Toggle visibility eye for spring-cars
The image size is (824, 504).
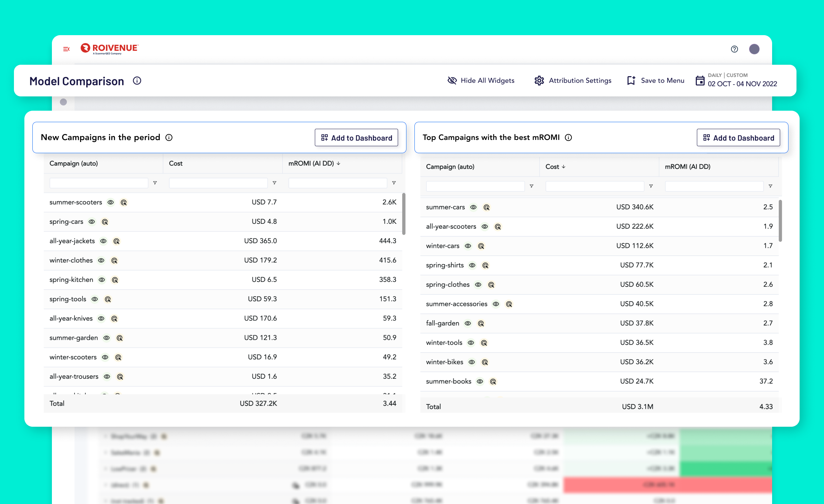pyautogui.click(x=92, y=222)
